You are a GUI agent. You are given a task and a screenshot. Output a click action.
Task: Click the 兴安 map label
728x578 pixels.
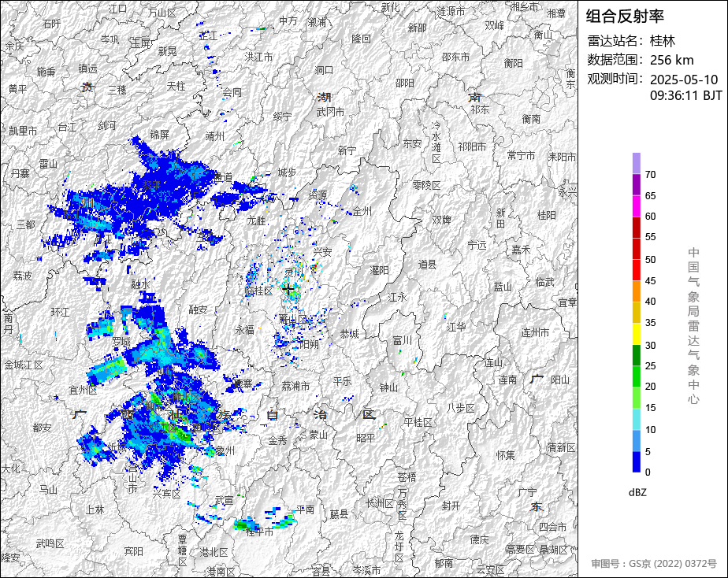click(323, 252)
